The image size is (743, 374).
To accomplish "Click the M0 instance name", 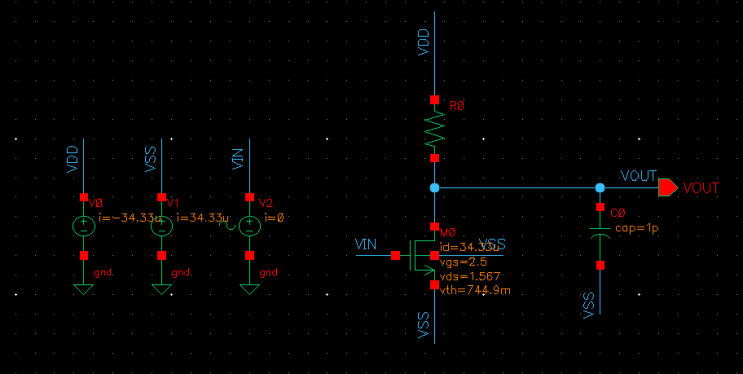I will click(x=448, y=232).
